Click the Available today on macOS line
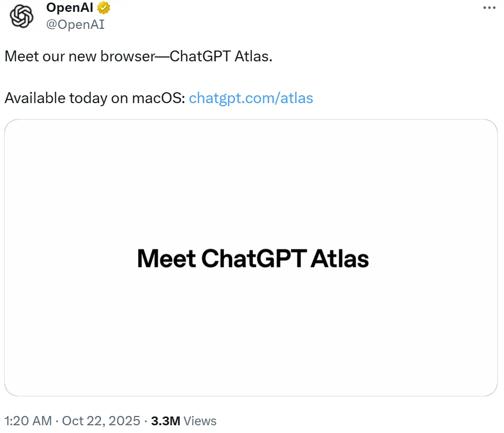The image size is (504, 433). pos(93,98)
